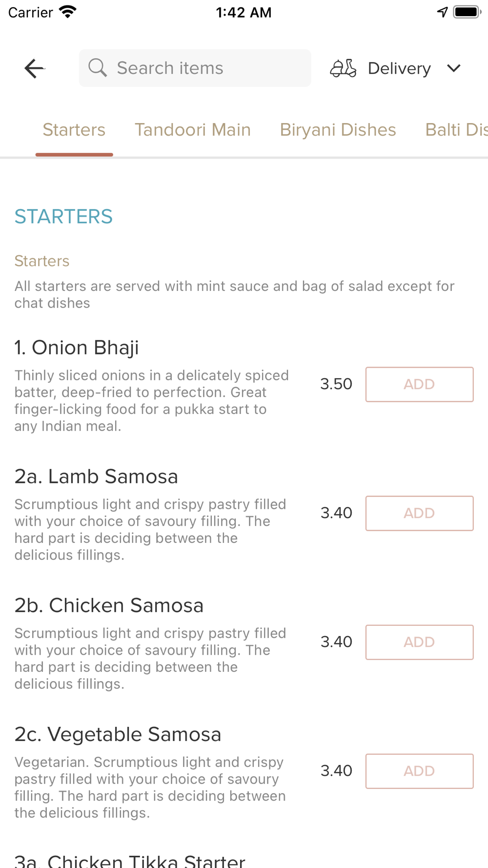
Task: Open the Onion Bhaji item title
Action: pyautogui.click(x=77, y=348)
